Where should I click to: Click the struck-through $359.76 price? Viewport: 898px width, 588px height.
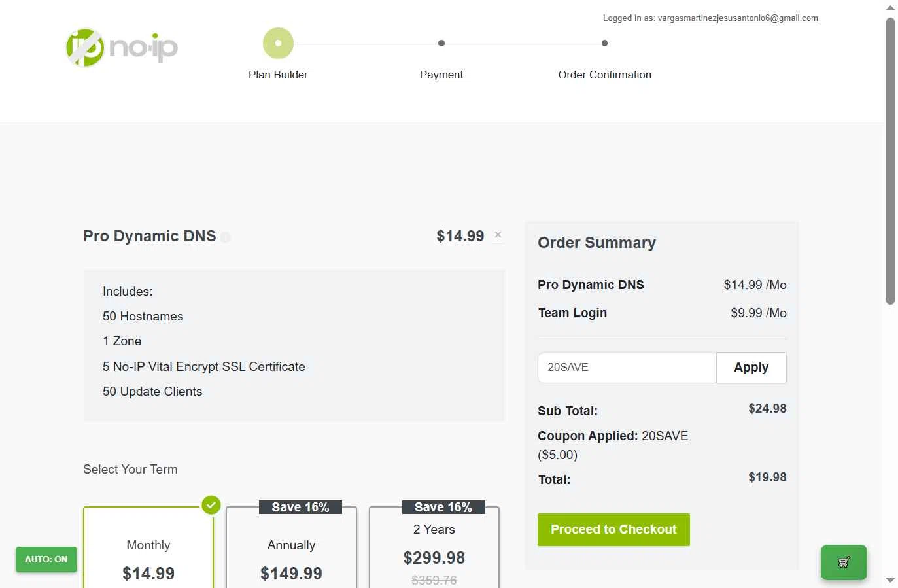434,580
